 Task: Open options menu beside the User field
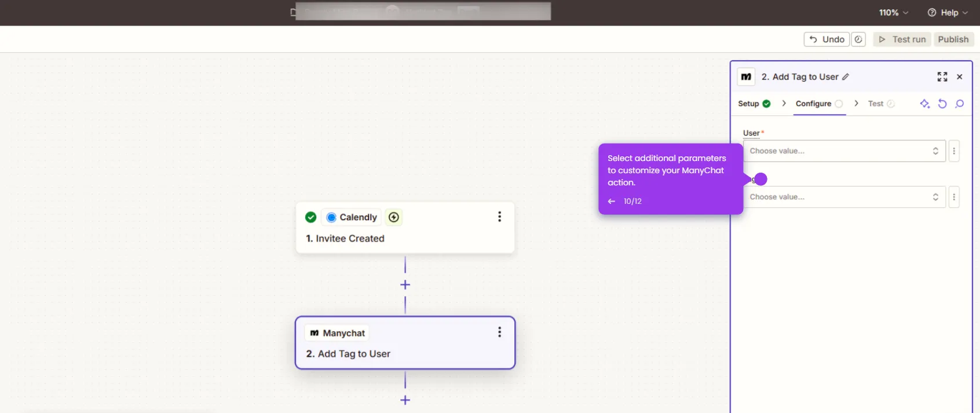point(954,151)
